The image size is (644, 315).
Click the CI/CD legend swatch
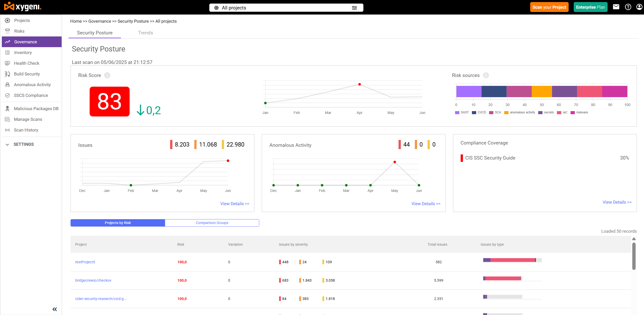coord(474,113)
